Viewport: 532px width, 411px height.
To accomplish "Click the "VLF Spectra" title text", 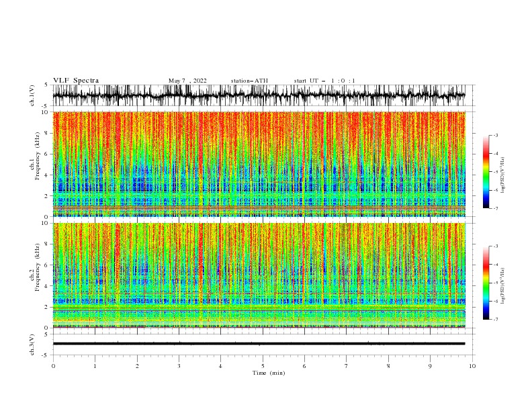I will click(76, 81).
